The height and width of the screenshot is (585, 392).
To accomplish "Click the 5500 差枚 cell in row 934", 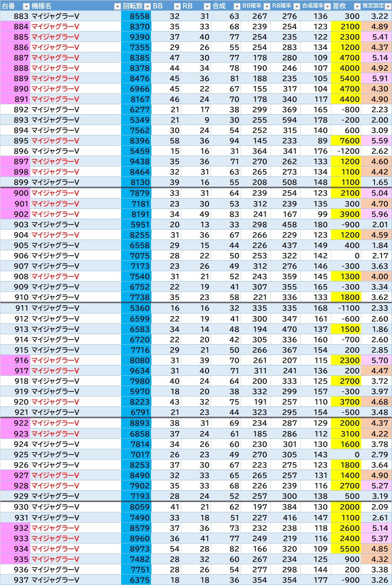I will coord(346,549).
